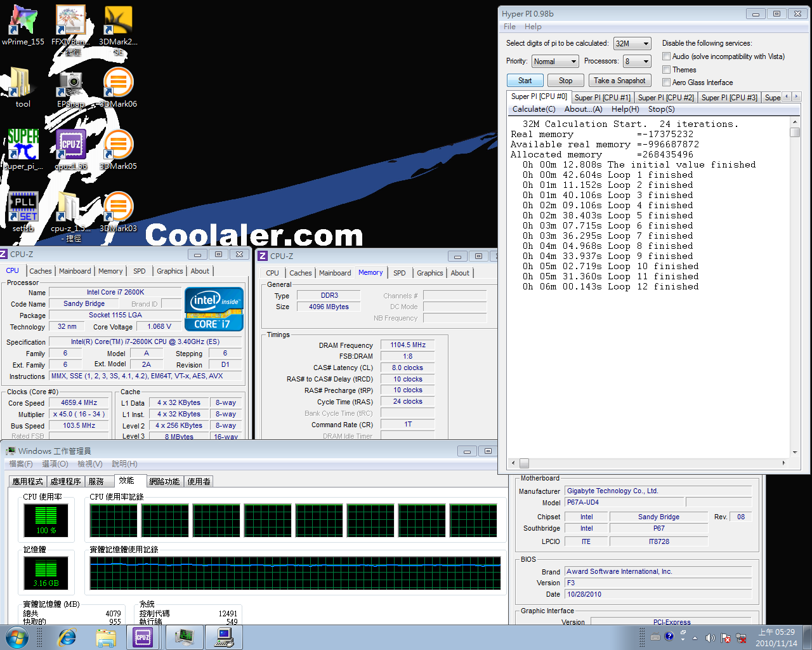The height and width of the screenshot is (650, 812).
Task: Click the network status tray icon
Action: (x=740, y=637)
